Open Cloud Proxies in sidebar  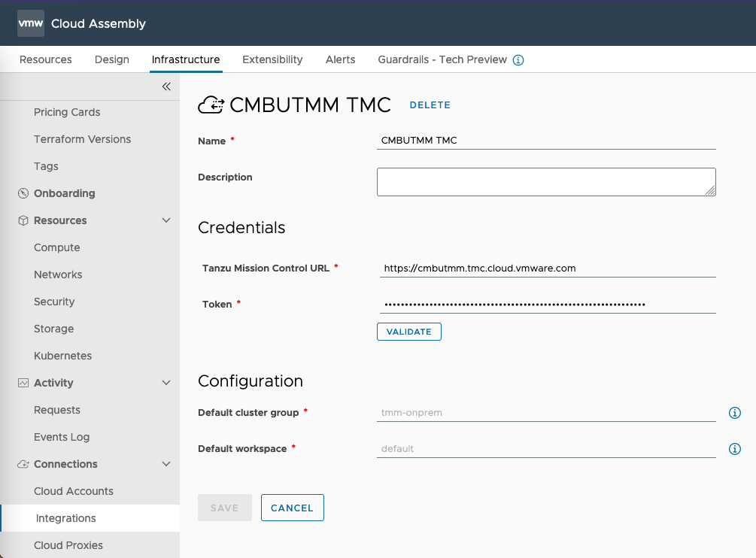pos(68,545)
